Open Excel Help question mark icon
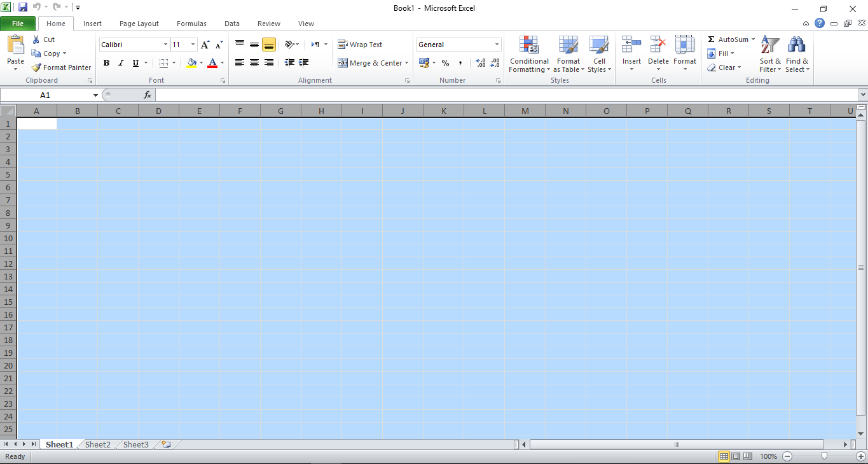868x464 pixels. pos(820,24)
